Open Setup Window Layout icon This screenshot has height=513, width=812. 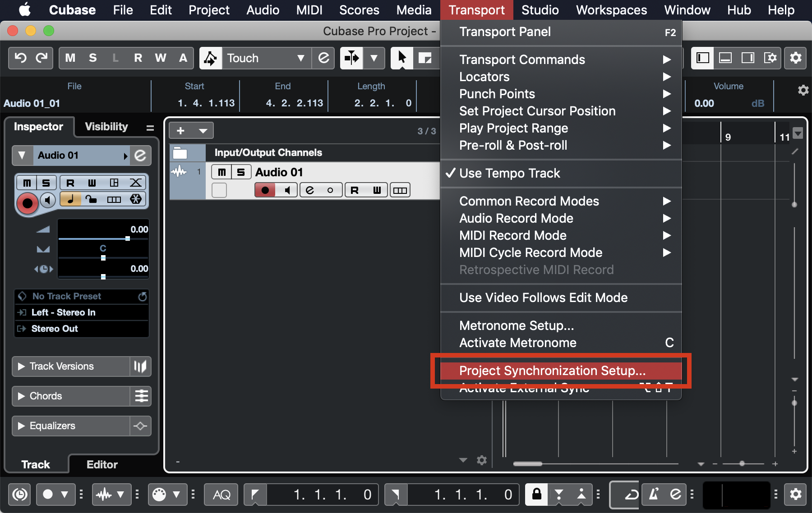point(770,58)
